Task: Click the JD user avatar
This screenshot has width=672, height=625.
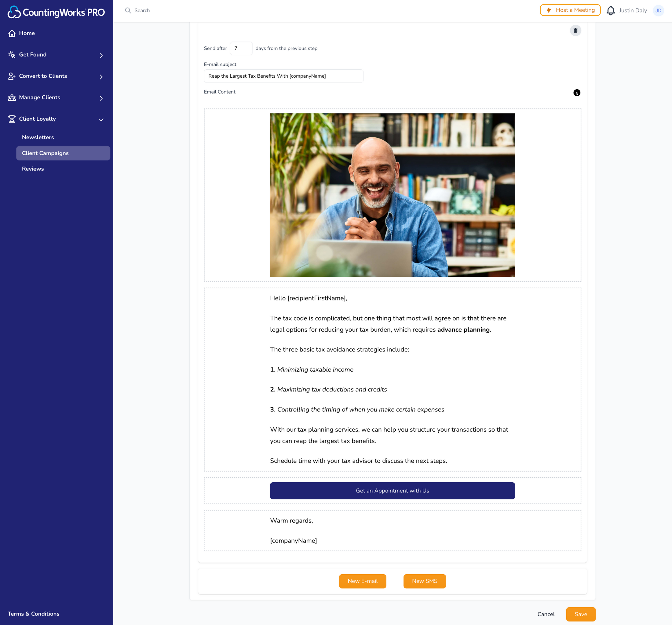Action: point(658,10)
